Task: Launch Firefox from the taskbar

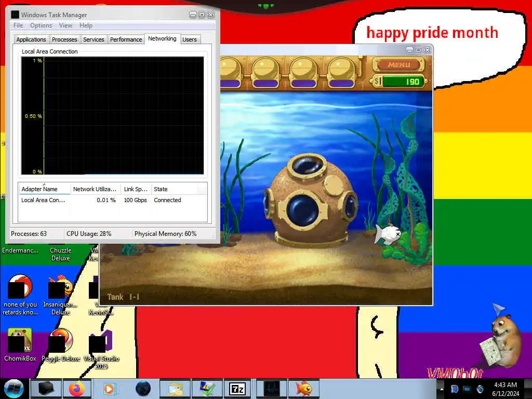Action: 77,389
